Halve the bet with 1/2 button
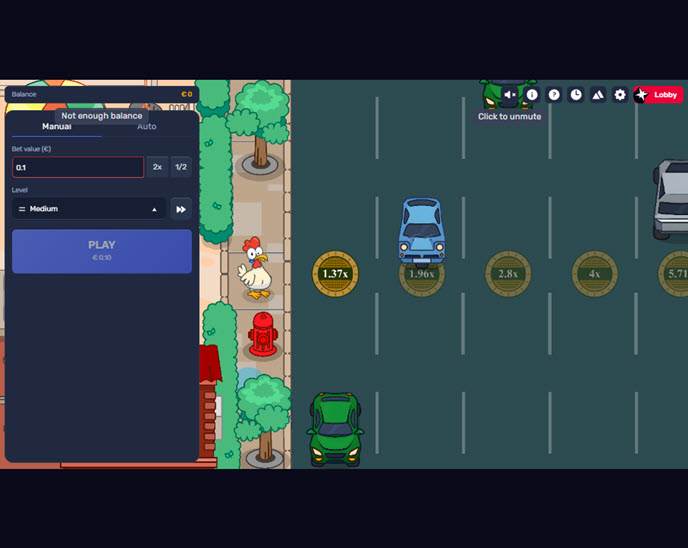 pyautogui.click(x=181, y=167)
